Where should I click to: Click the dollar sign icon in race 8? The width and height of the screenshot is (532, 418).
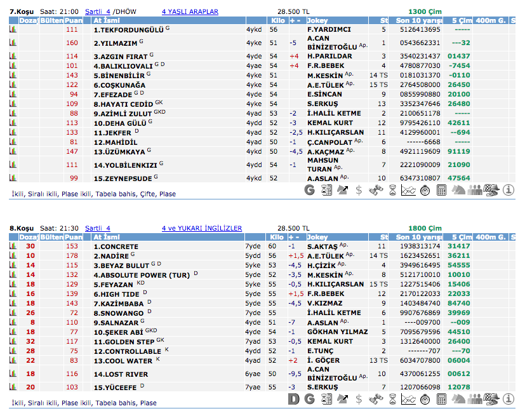point(359,399)
